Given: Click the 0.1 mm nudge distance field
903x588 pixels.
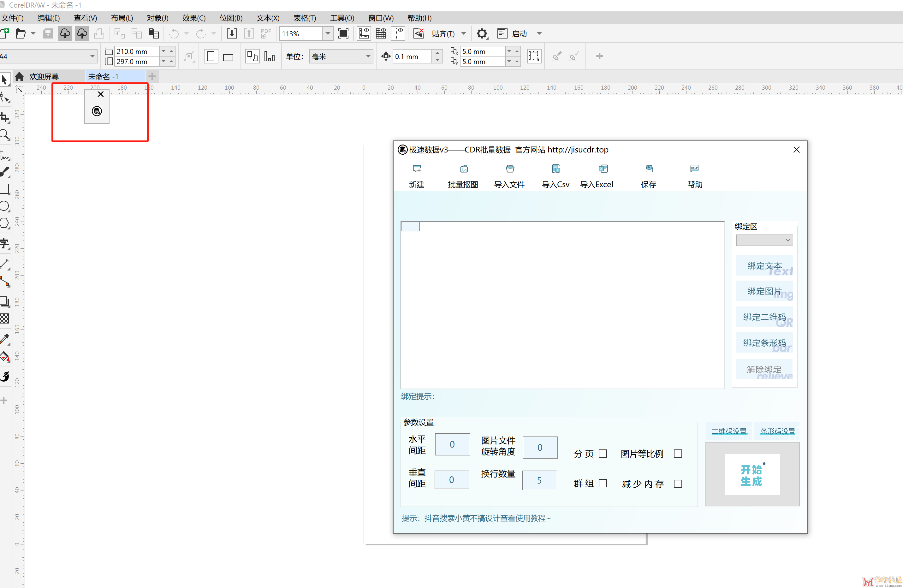Looking at the screenshot, I should tap(413, 56).
